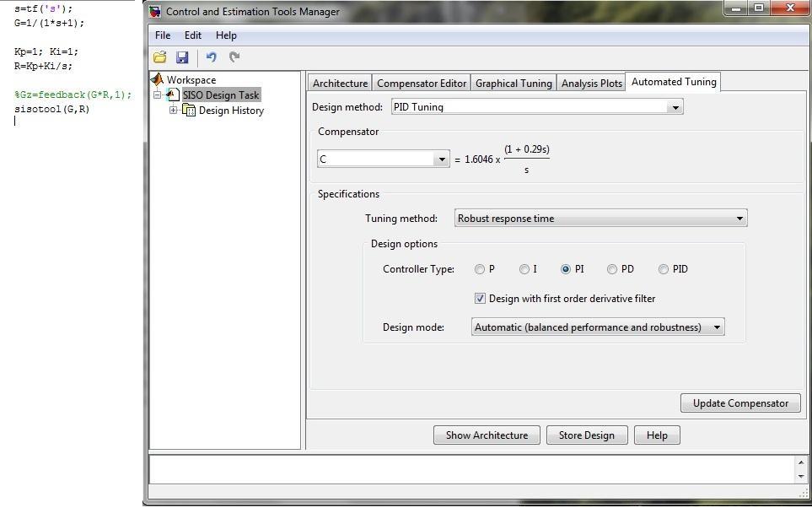
Task: Click the Redo arrow icon
Action: click(234, 57)
